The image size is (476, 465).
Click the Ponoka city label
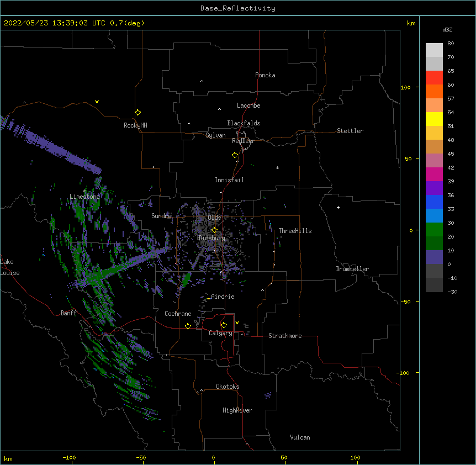[x=265, y=75]
